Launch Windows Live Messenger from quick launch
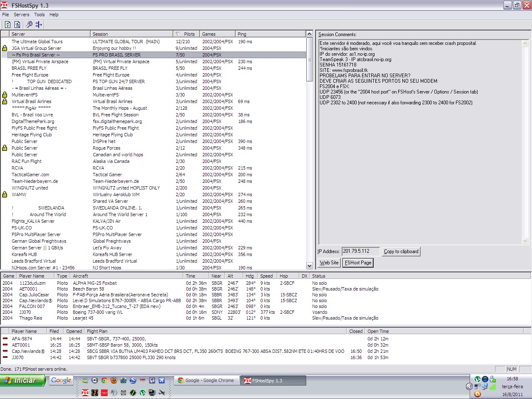 pos(85,380)
